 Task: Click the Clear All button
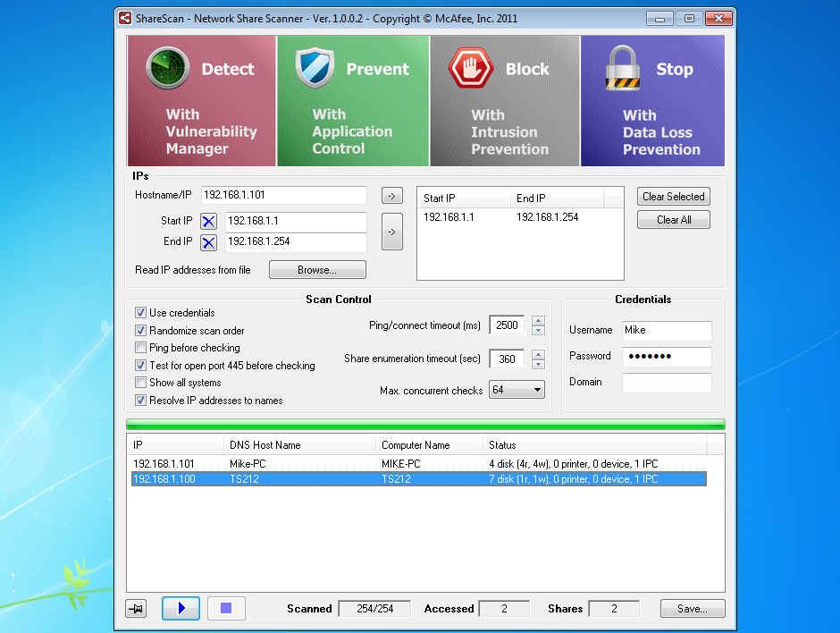pyautogui.click(x=673, y=220)
